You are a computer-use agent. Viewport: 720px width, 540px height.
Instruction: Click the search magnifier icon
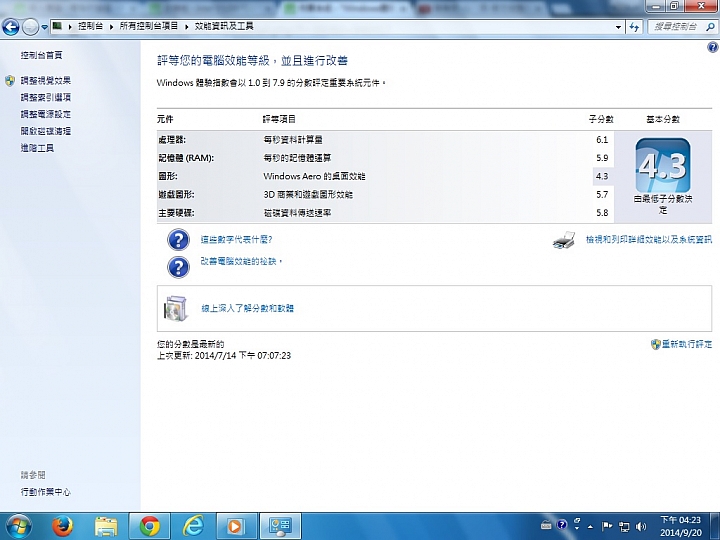(710, 27)
